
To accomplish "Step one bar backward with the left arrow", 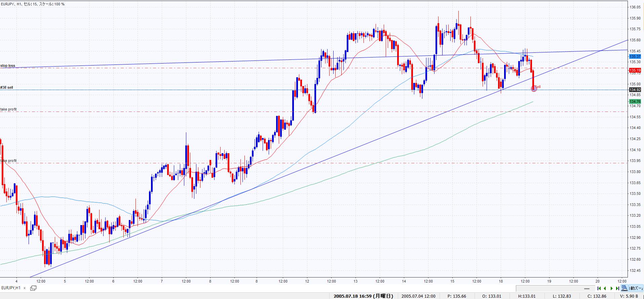I will point(605,288).
